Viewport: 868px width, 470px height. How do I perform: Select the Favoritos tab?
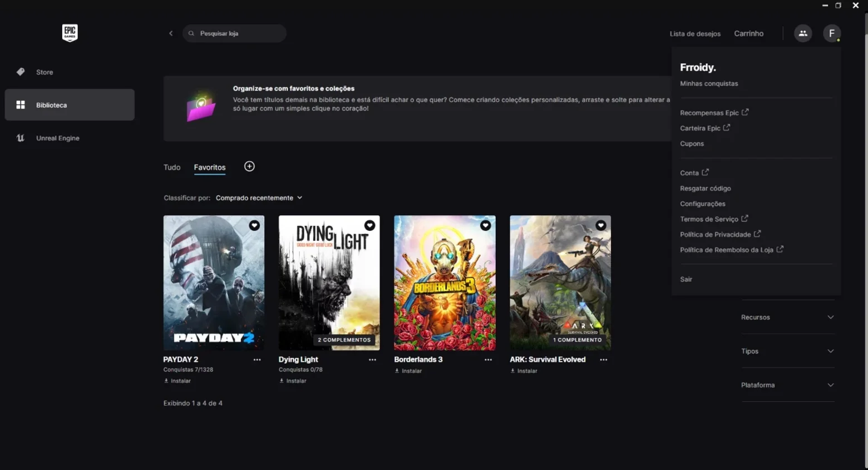[210, 167]
